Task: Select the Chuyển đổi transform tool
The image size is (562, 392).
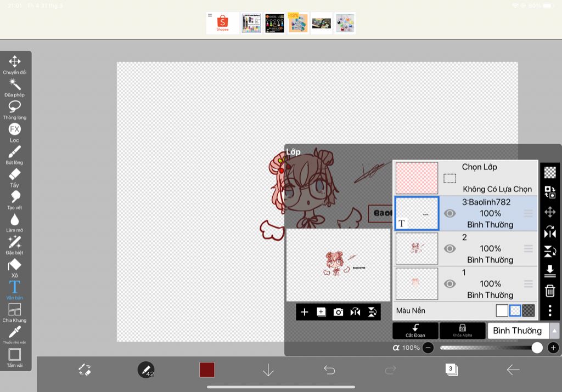Action: pos(15,65)
